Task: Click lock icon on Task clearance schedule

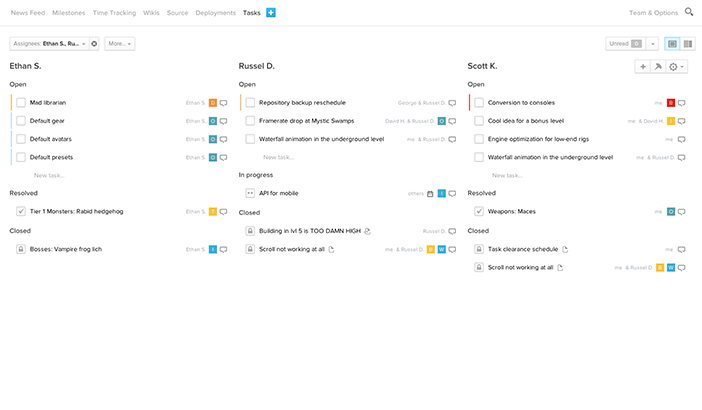Action: [x=479, y=249]
